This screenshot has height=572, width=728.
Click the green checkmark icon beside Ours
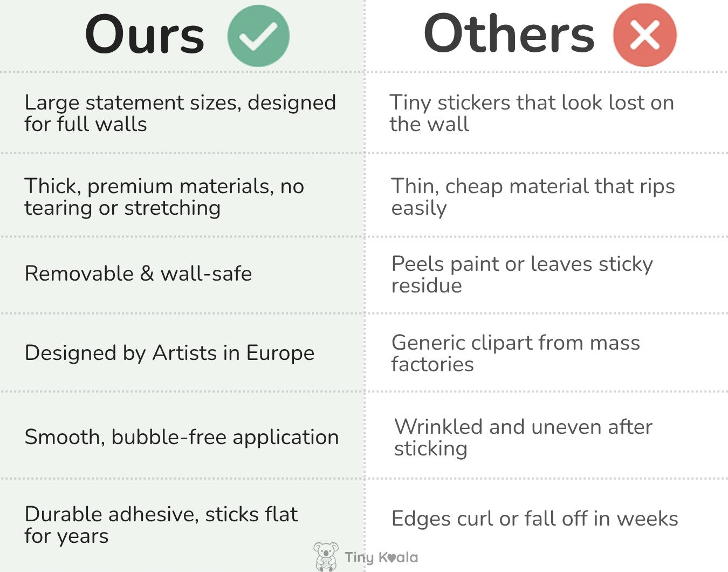click(x=258, y=36)
